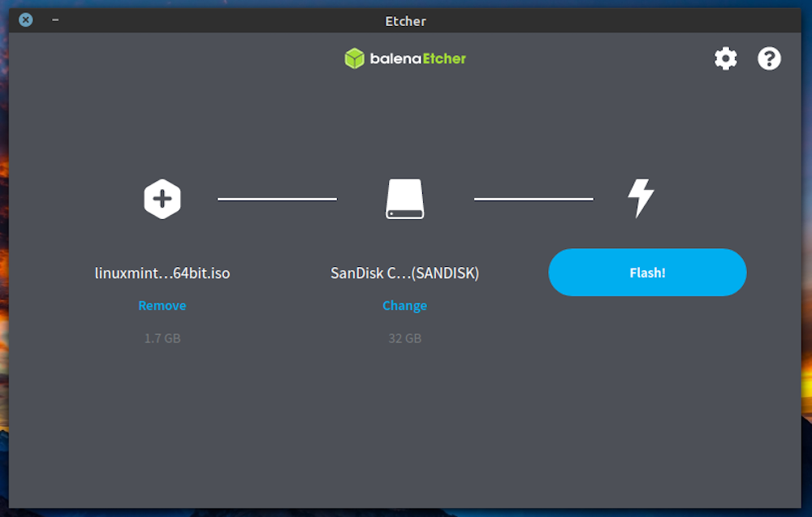Remove the selected linuxmint ISO image
Screen dimensions: 812x517
tap(162, 306)
